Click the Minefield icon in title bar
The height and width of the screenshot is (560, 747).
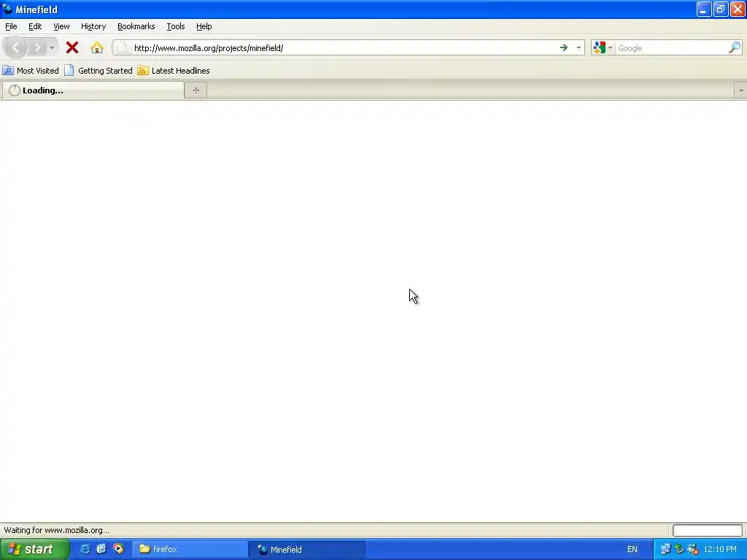7,9
